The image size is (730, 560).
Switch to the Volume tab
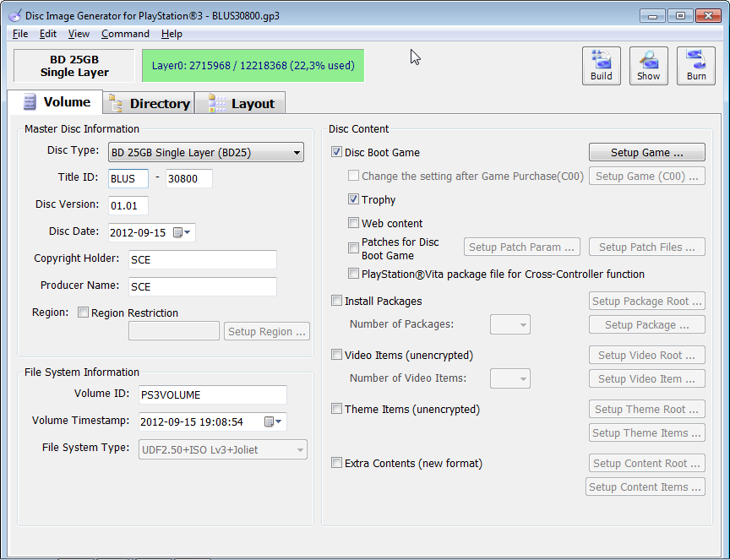56,102
